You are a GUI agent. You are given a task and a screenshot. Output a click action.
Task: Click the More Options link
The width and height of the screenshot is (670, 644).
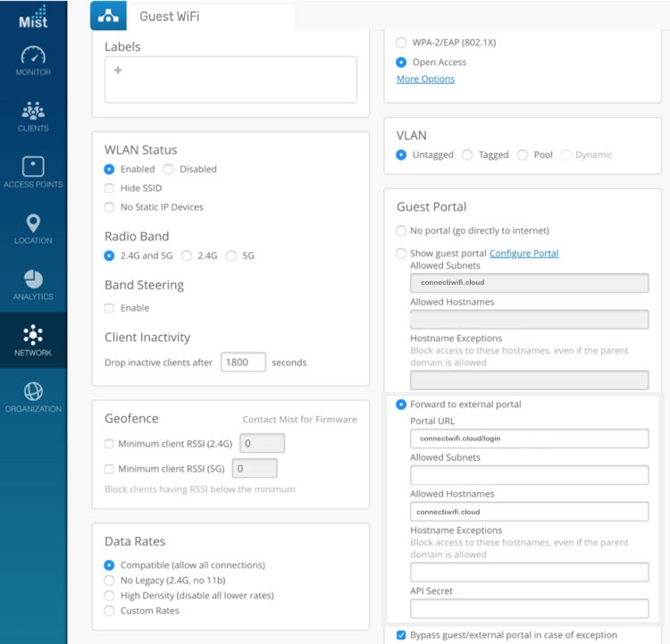[425, 79]
